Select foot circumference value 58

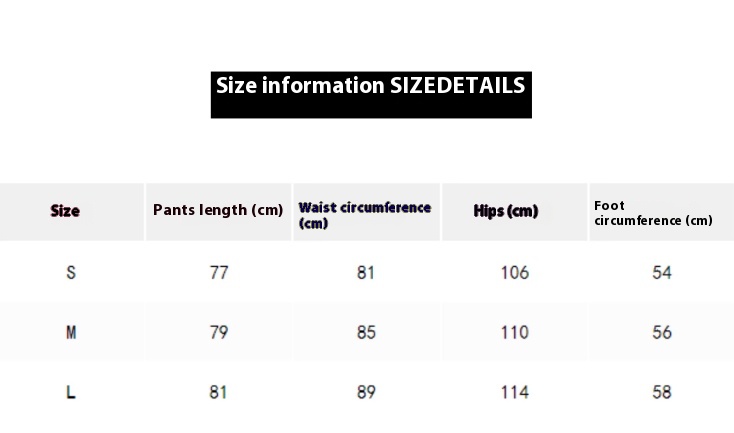[662, 393]
